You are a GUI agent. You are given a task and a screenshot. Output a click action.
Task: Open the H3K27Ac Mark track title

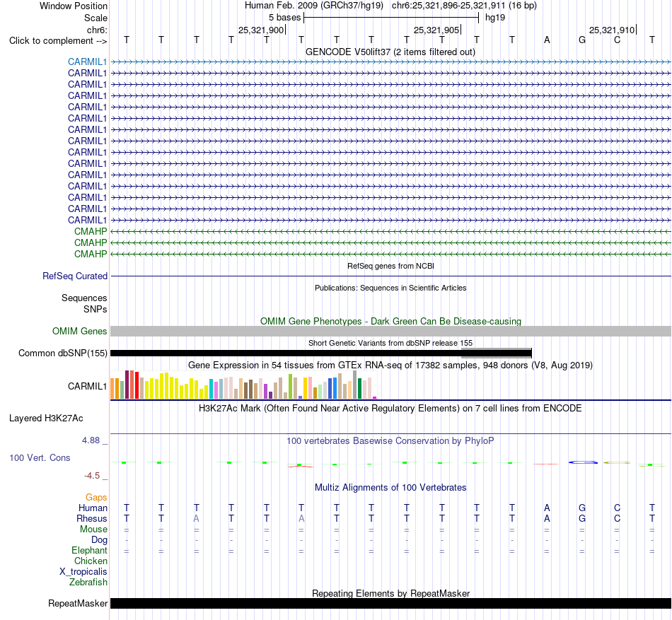390,408
